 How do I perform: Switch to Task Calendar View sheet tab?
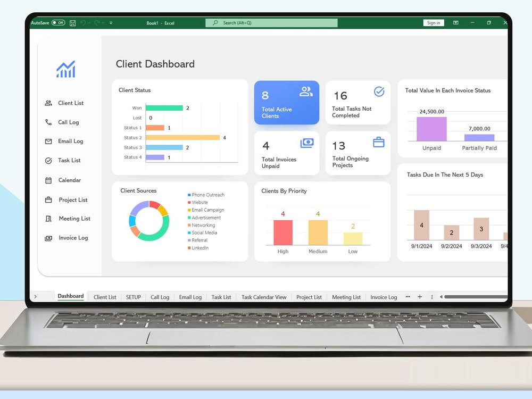pyautogui.click(x=264, y=297)
